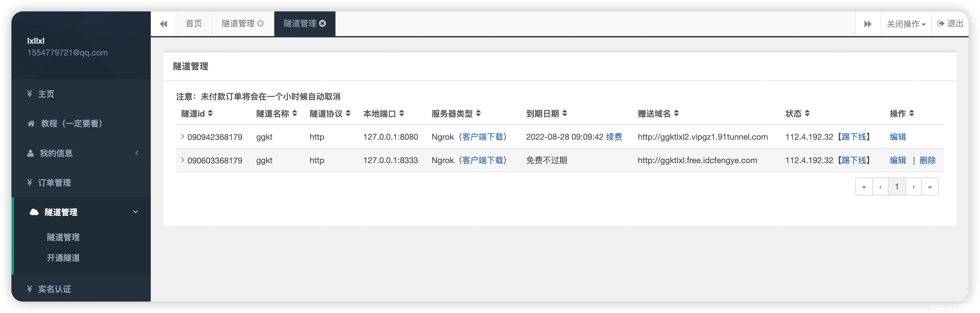Switch to the 首页 tab
The image size is (980, 313).
coord(194,23)
